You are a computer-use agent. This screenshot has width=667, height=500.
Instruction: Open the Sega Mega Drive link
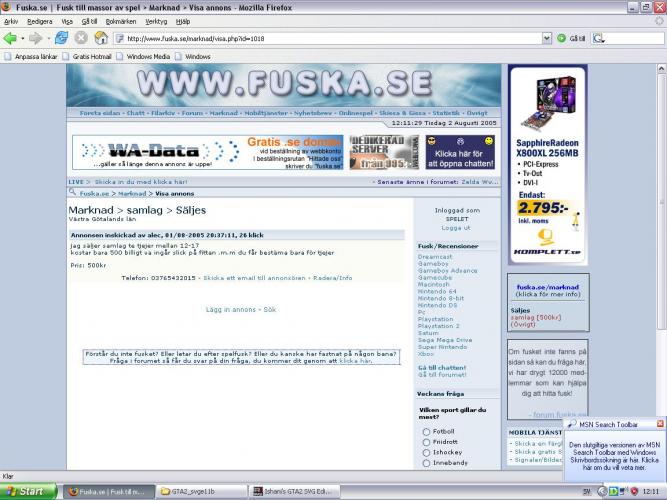(x=445, y=340)
